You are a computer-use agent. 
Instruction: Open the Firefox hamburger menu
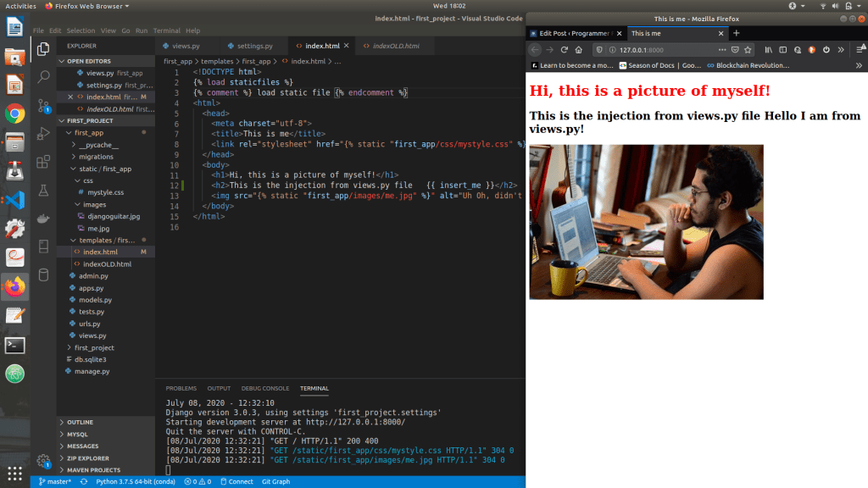[x=857, y=49]
